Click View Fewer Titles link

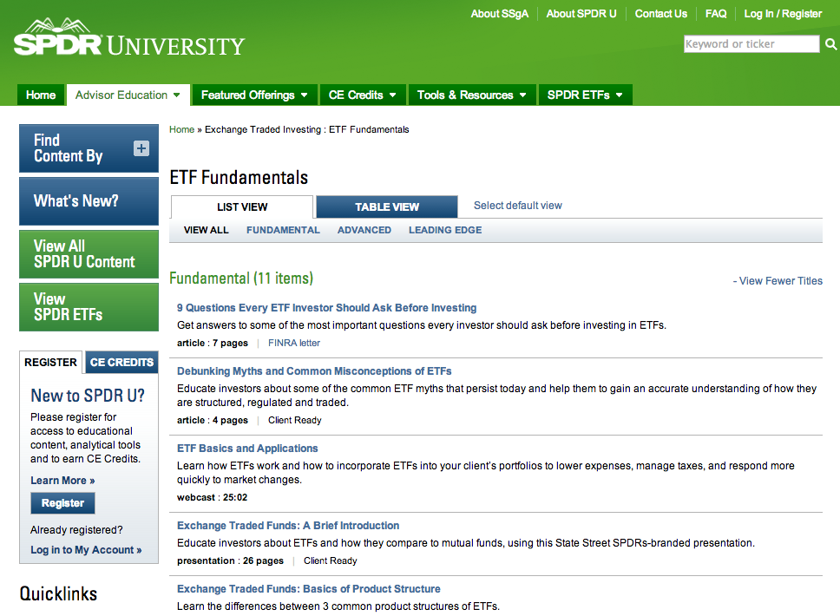778,281
